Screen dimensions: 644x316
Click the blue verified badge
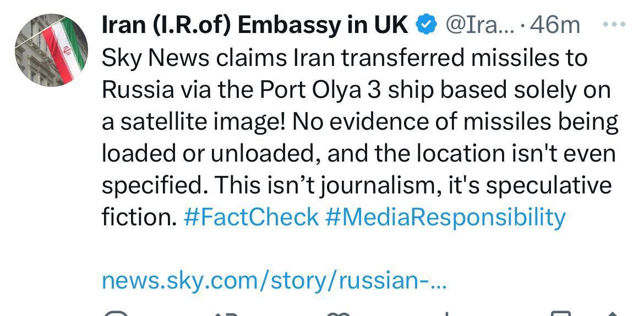(427, 24)
